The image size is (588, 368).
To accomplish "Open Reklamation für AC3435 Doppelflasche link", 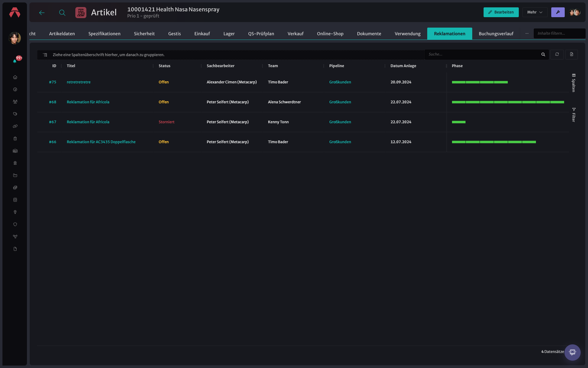I will [101, 142].
